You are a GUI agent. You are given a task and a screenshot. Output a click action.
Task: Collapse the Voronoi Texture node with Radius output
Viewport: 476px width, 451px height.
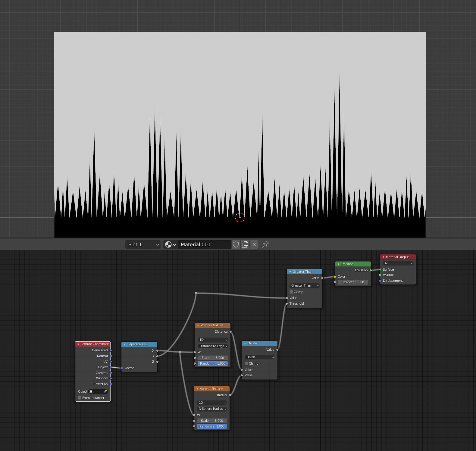pos(197,389)
